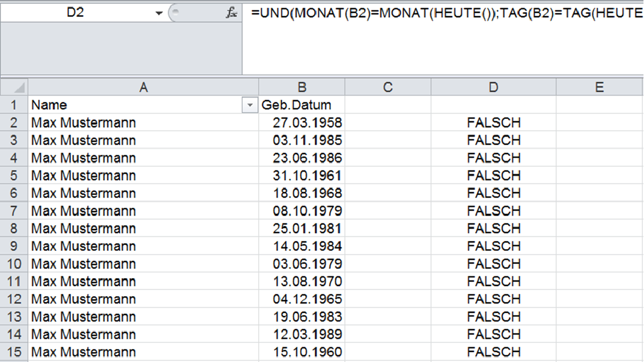Select column B header

coord(302,87)
